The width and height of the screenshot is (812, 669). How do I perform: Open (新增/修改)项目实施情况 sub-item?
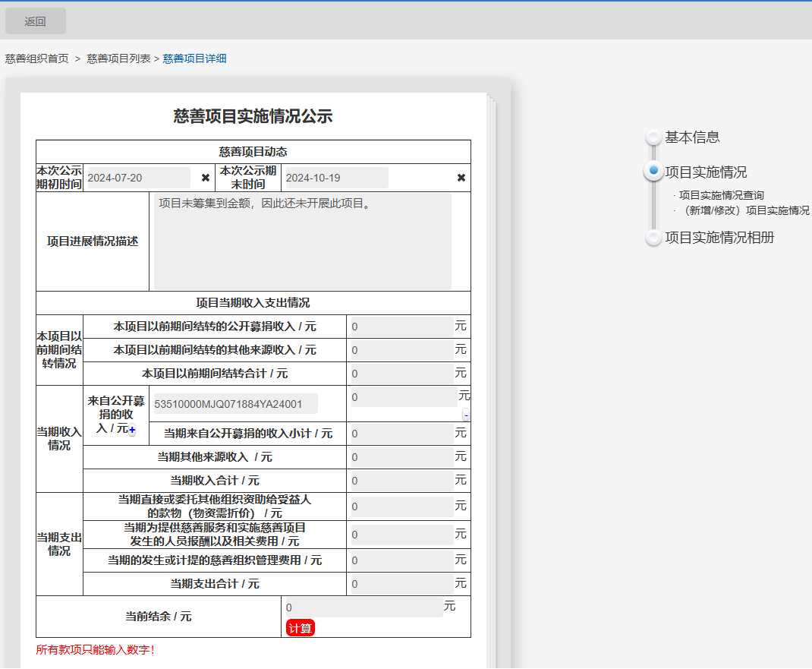pyautogui.click(x=745, y=210)
